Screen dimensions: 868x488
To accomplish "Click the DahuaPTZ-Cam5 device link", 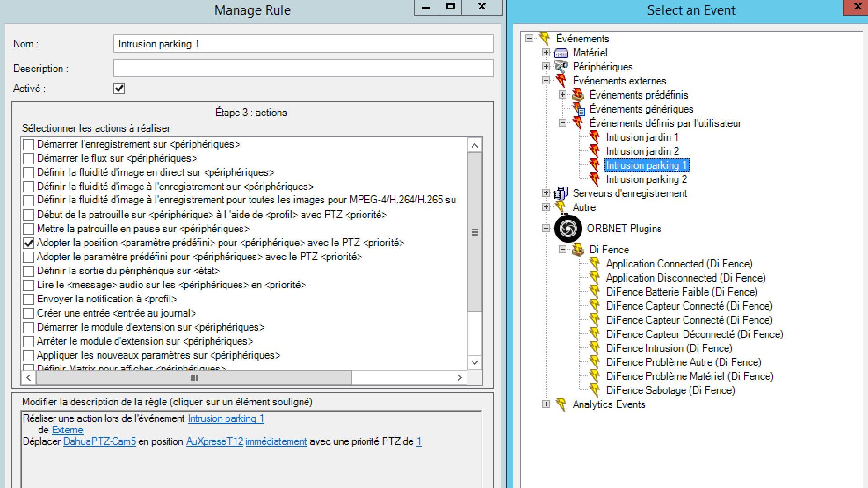I will pos(99,442).
